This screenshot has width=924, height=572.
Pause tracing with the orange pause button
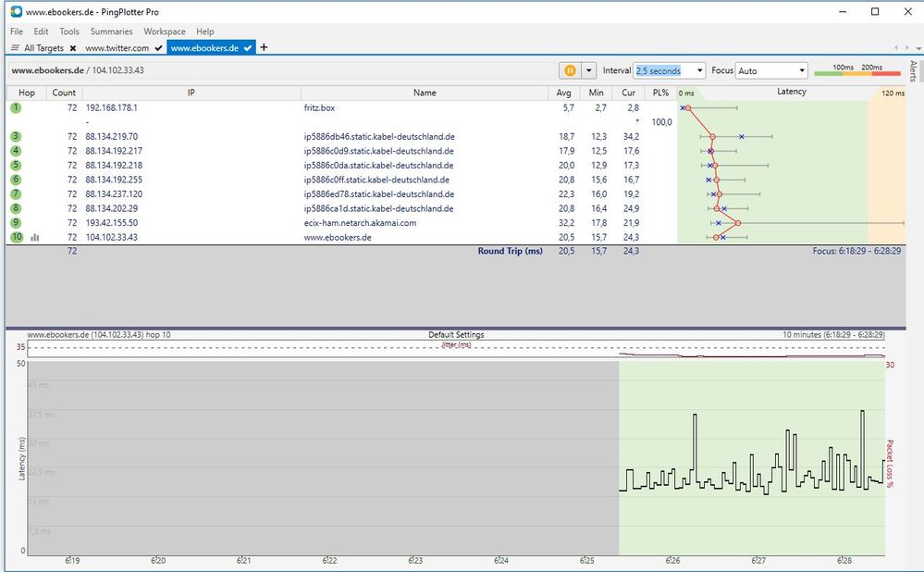click(570, 70)
